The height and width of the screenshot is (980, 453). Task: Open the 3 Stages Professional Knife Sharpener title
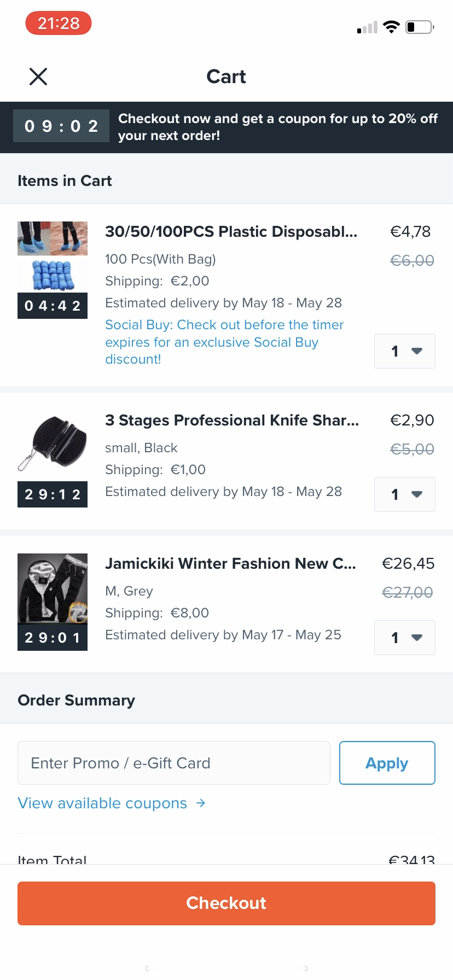pyautogui.click(x=232, y=420)
